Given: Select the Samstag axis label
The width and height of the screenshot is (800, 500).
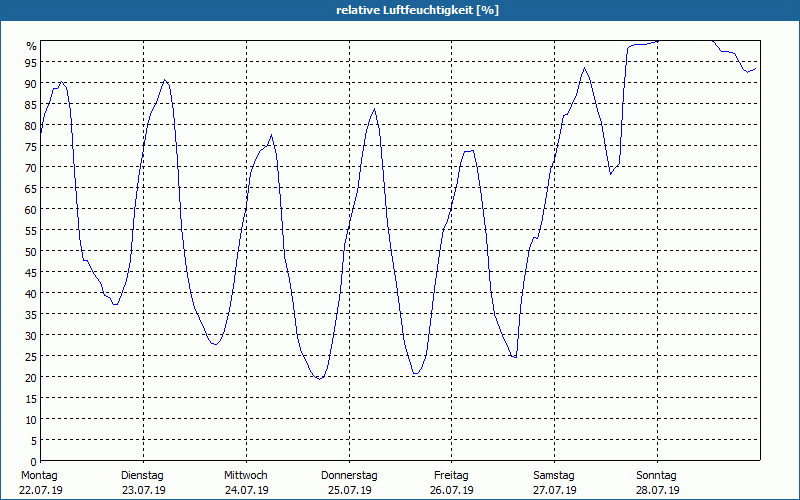Looking at the screenshot, I should pos(554,475).
